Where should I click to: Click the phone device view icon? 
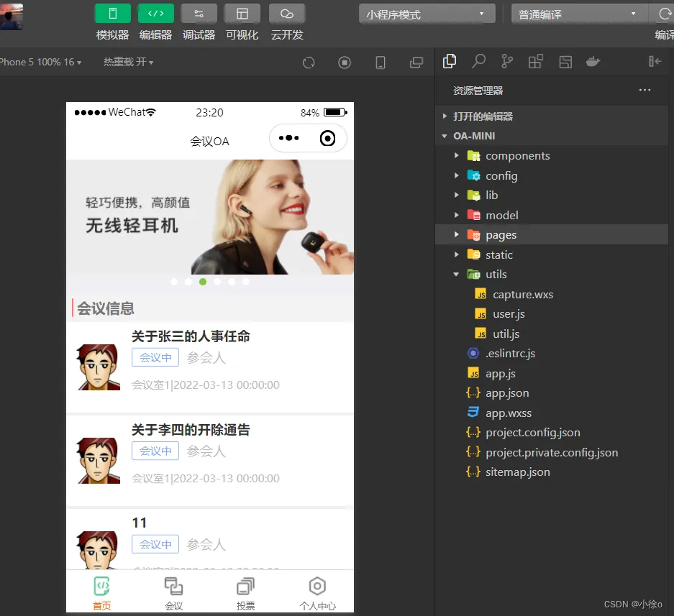[381, 63]
